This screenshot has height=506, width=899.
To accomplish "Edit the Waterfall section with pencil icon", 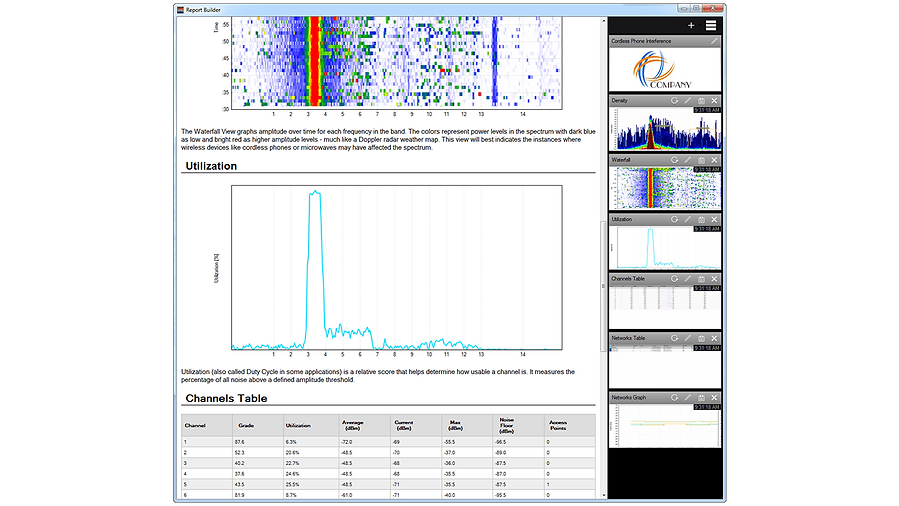I will click(x=688, y=160).
